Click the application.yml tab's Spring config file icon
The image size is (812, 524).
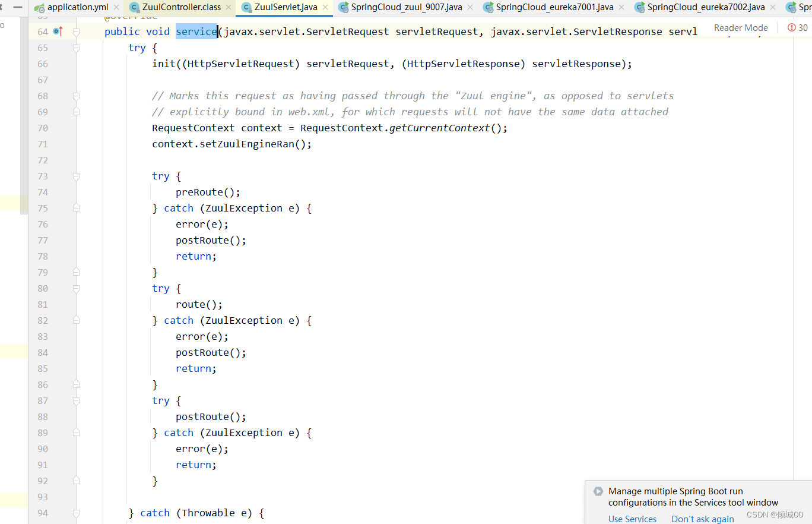tap(40, 8)
